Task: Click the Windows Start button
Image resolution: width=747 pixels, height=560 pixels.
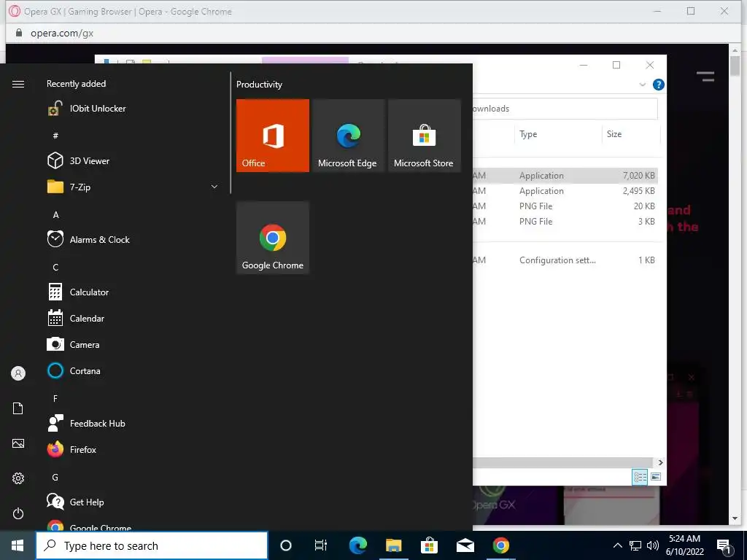Action: click(18, 545)
